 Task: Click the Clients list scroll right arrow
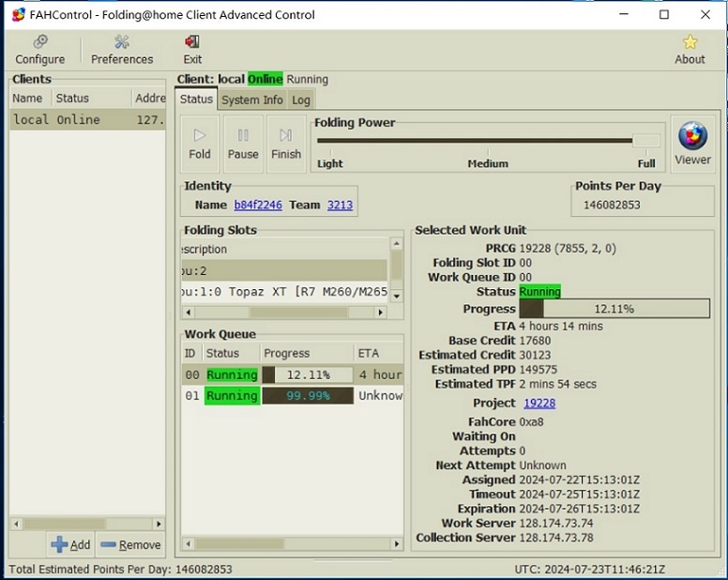(159, 524)
